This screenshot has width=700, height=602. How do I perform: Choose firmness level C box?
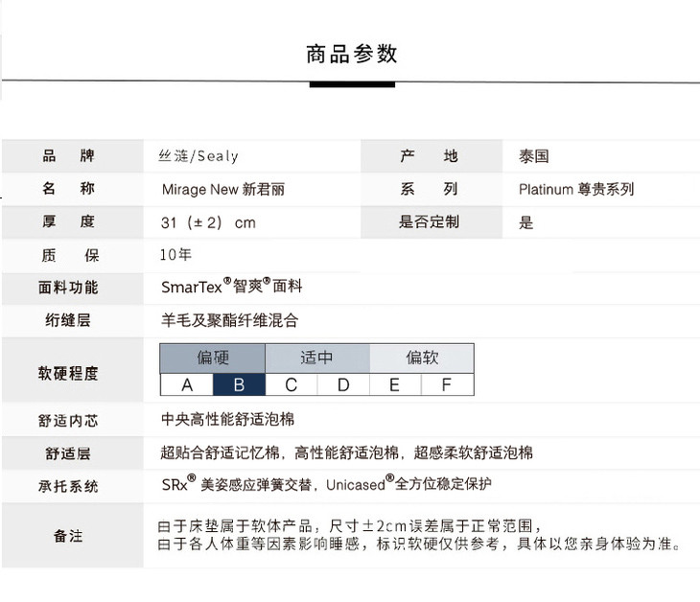point(291,385)
